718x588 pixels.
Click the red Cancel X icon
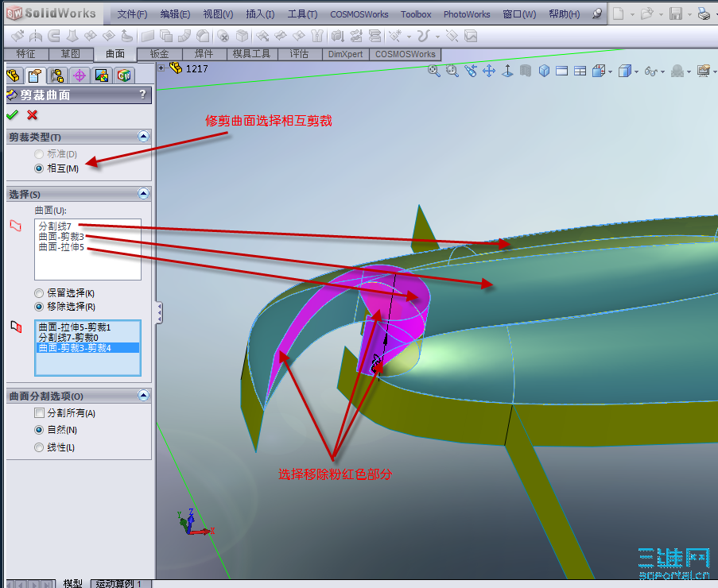[32, 114]
